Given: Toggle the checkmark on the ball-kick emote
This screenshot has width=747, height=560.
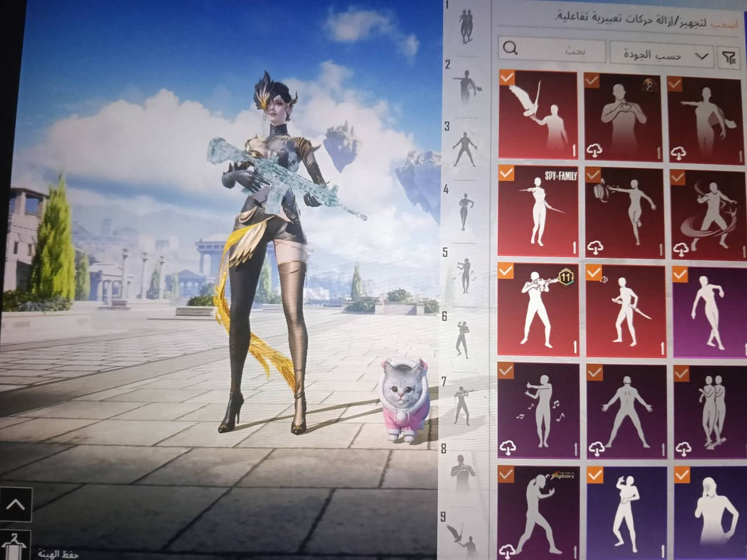Looking at the screenshot, I should point(593,175).
